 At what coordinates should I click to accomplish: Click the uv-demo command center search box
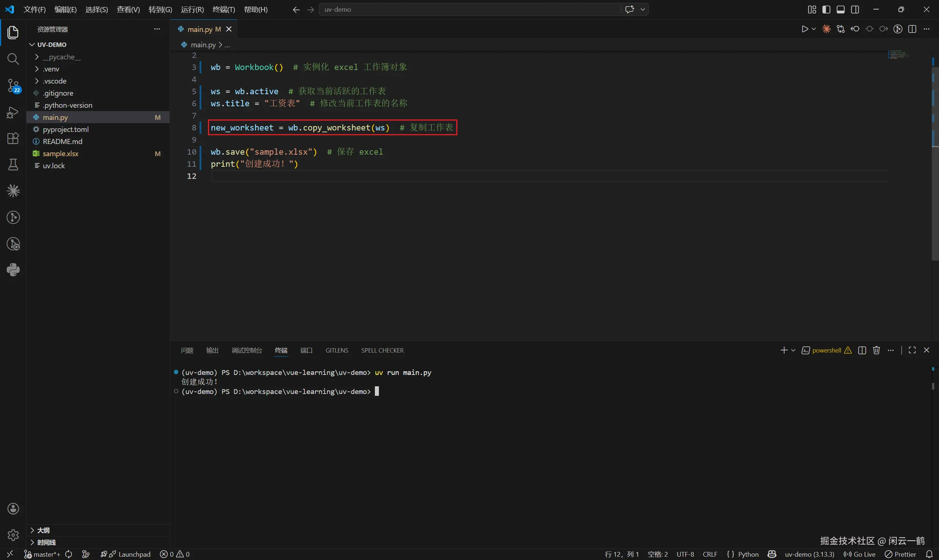[468, 10]
